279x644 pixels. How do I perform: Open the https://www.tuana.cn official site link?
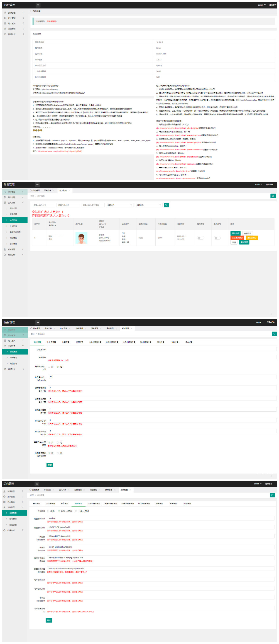[50, 89]
